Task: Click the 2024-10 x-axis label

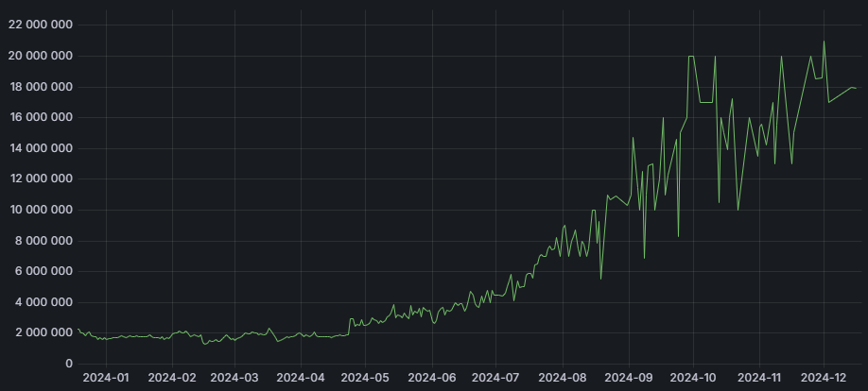Action: pyautogui.click(x=694, y=377)
